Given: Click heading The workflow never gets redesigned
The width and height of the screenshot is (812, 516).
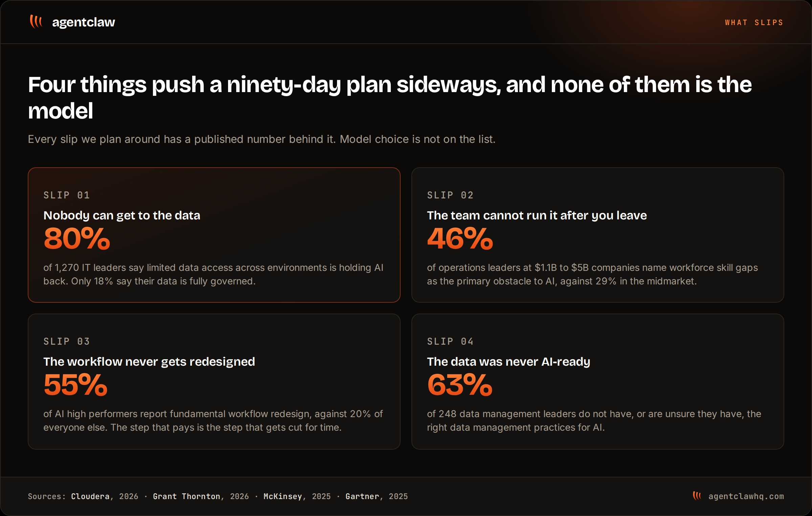Looking at the screenshot, I should [149, 362].
